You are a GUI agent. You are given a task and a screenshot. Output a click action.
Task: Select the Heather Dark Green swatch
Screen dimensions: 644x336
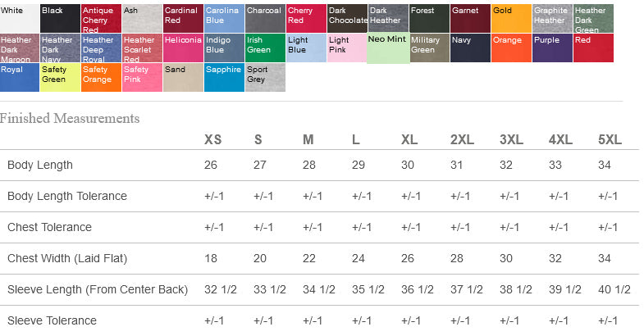pyautogui.click(x=593, y=19)
